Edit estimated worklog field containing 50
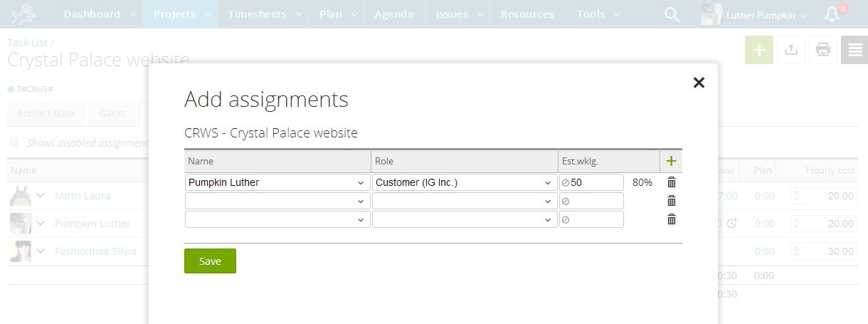The image size is (868, 324). tap(591, 182)
